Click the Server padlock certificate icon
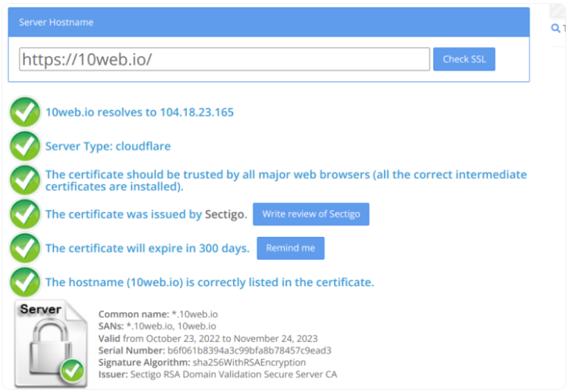This screenshot has width=571, height=392. point(51,343)
